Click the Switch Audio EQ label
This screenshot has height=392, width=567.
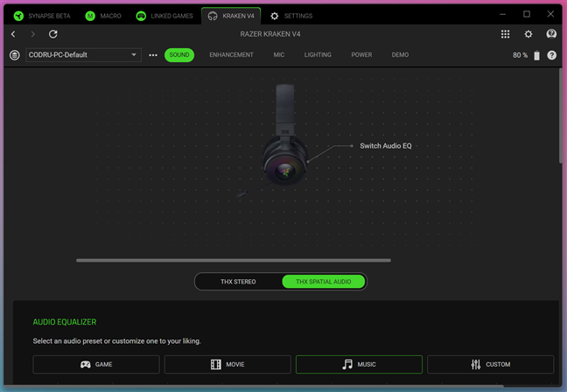pyautogui.click(x=386, y=146)
